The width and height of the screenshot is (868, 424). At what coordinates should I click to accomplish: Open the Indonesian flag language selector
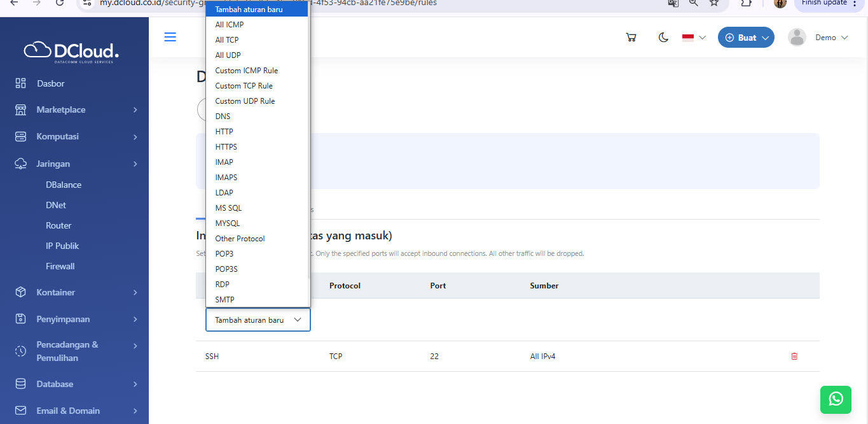pos(694,38)
